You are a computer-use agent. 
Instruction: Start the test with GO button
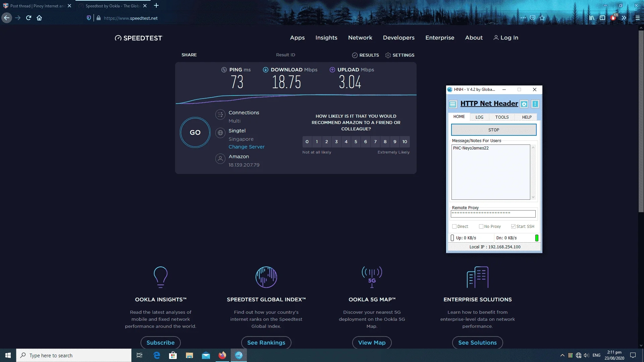195,132
